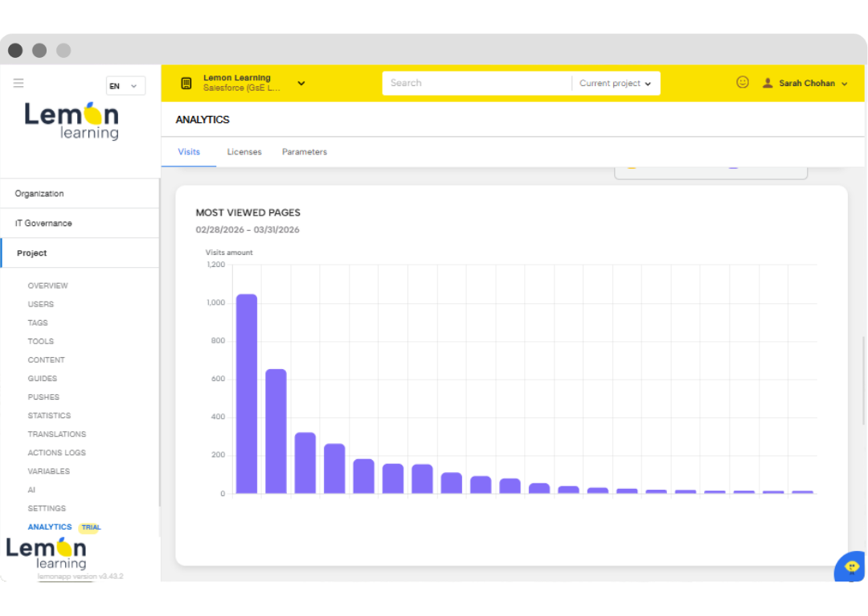The height and width of the screenshot is (616, 868).
Task: Click the user profile icon beside Sarah Chohan
Action: click(x=767, y=82)
